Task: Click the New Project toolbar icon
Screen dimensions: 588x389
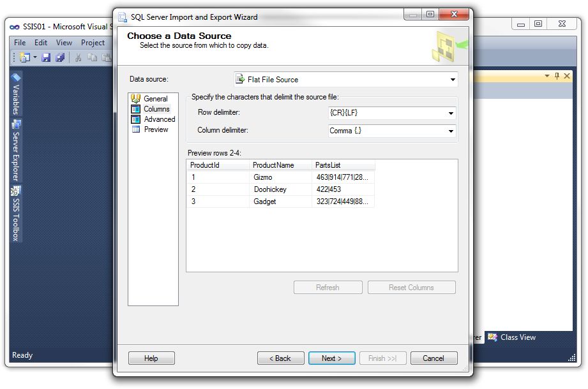Action: (x=25, y=57)
